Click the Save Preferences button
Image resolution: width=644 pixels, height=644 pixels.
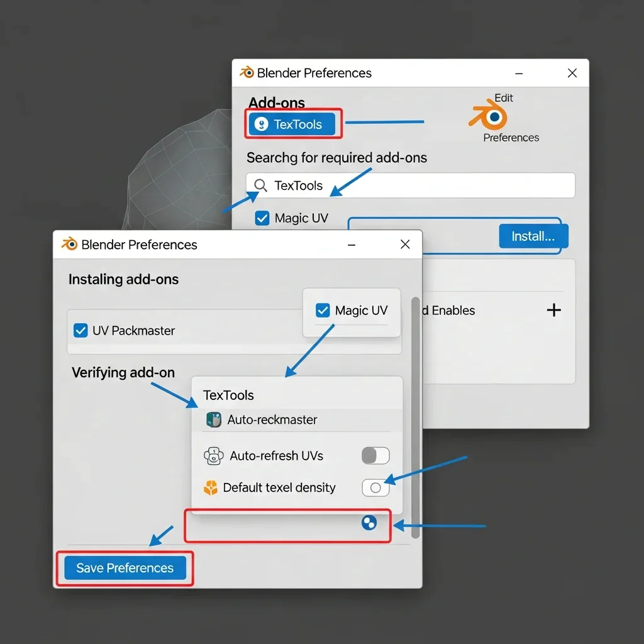coord(125,568)
